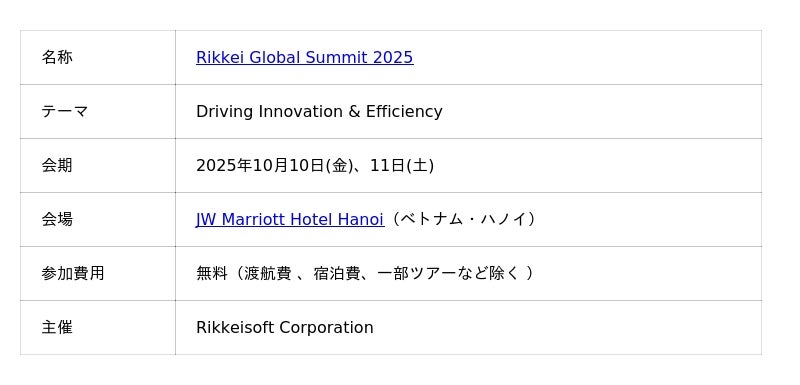Click the Rikkeisoft Corporation text

click(x=285, y=327)
